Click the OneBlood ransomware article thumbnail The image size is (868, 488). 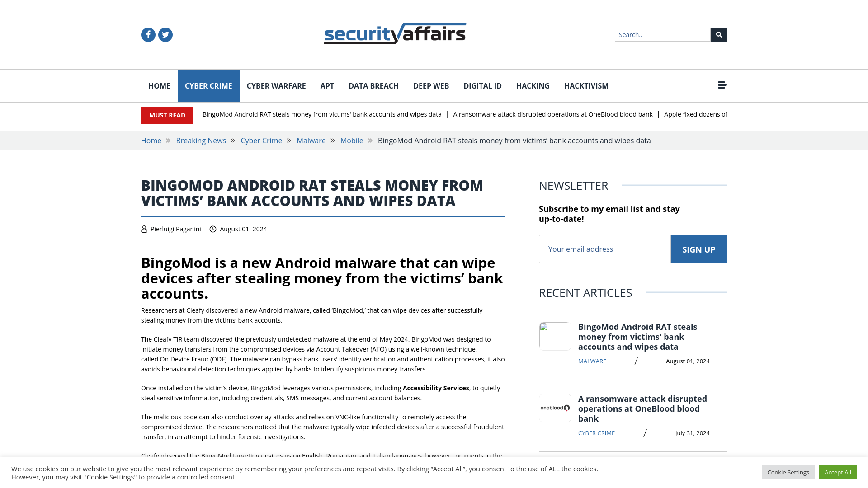555,408
